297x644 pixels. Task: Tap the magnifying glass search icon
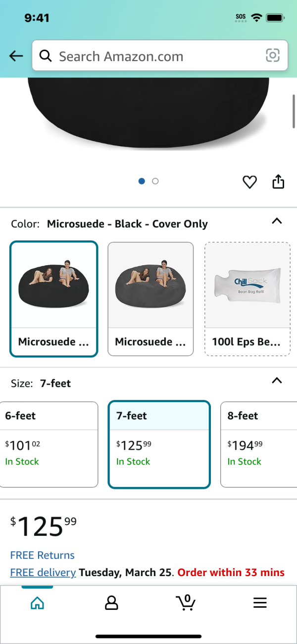[x=46, y=56]
